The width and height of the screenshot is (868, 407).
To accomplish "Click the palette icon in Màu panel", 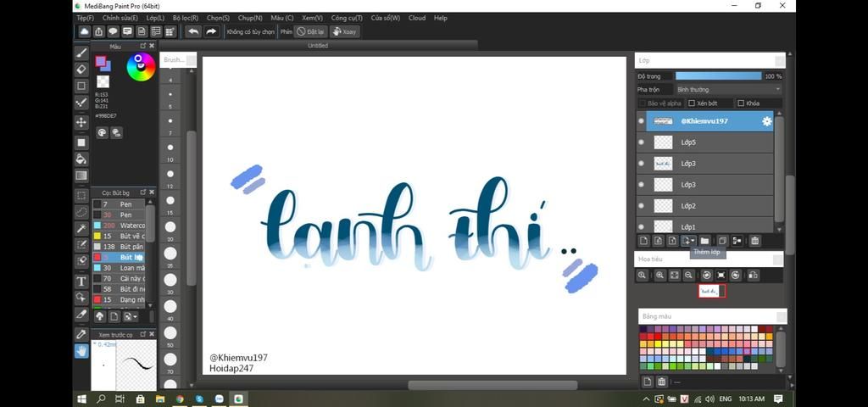I will 102,132.
